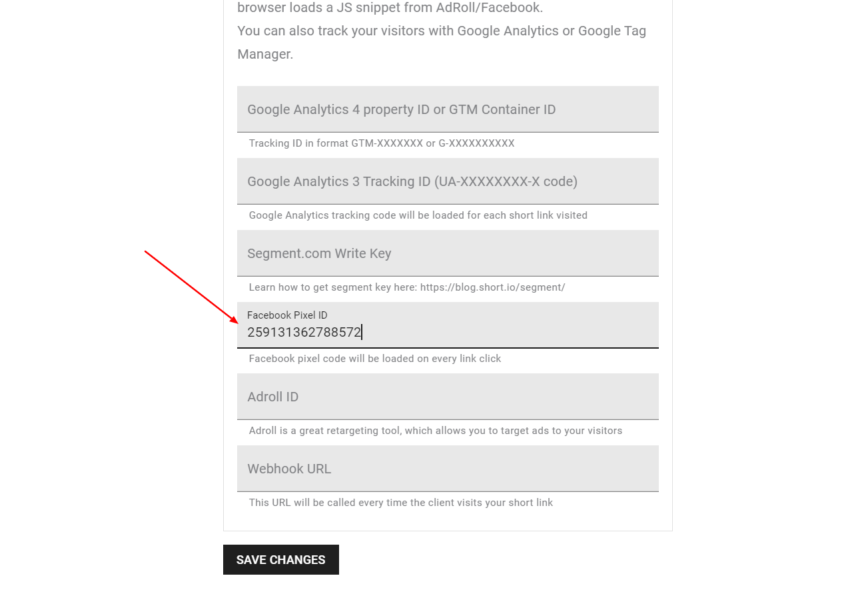Click the floating Facebook Pixel ID label

pos(287,315)
